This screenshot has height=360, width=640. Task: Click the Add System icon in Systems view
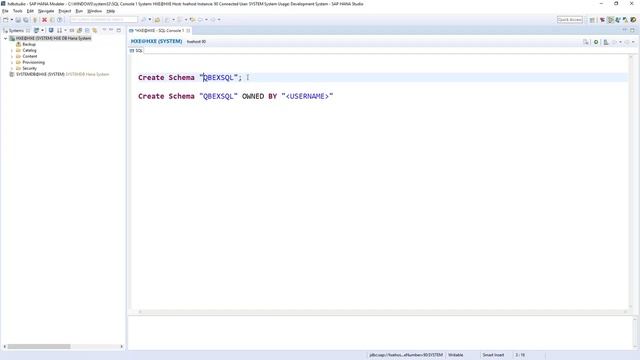coord(36,31)
